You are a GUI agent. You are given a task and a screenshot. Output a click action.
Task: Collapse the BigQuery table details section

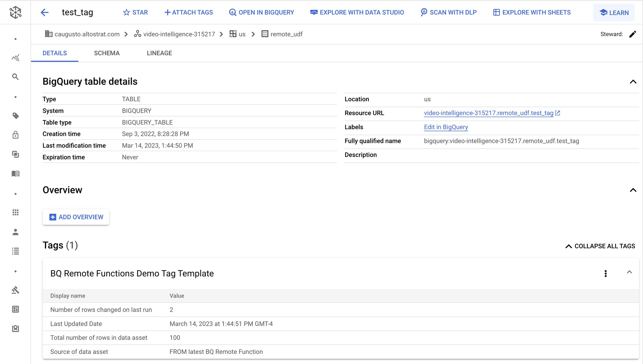click(x=633, y=82)
